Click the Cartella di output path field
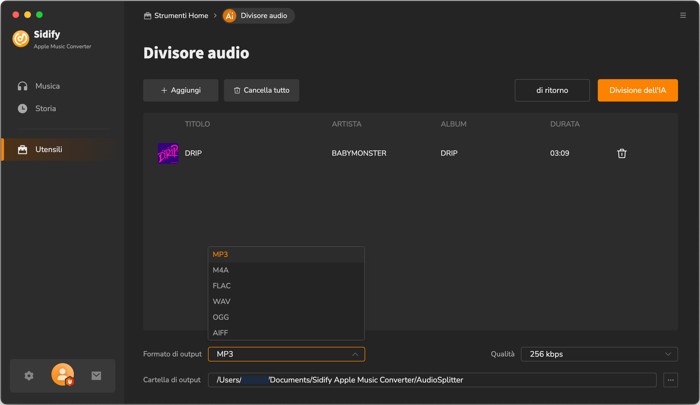Image resolution: width=700 pixels, height=405 pixels. point(432,380)
